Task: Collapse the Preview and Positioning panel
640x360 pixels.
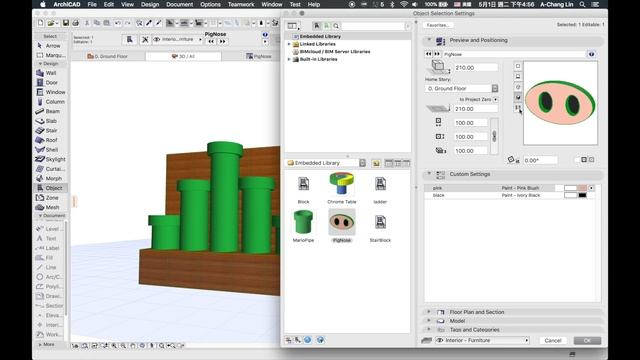Action: (x=429, y=40)
